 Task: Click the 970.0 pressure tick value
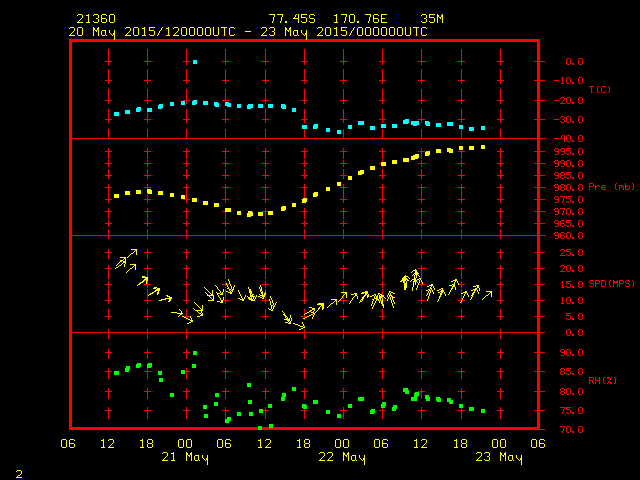pos(569,212)
